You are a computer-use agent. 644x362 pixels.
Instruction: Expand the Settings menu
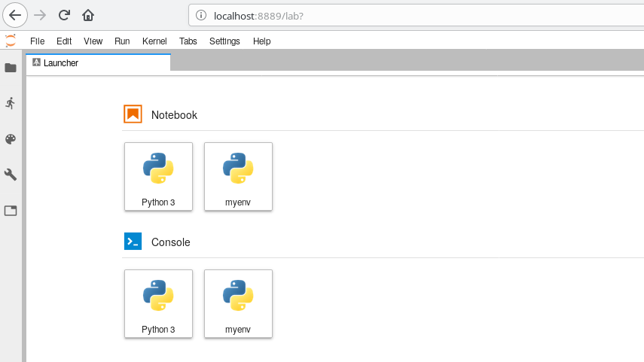click(x=224, y=41)
